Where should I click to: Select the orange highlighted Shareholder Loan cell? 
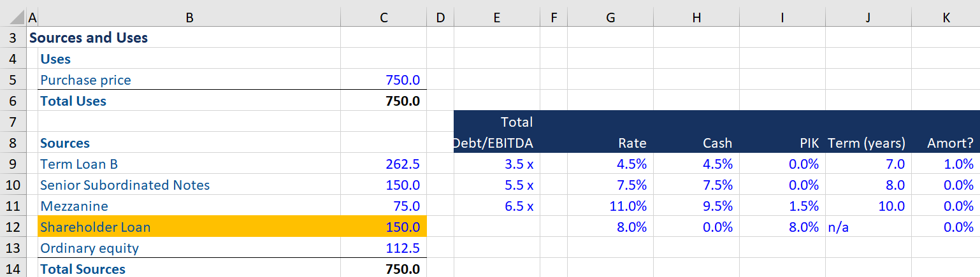pyautogui.click(x=96, y=227)
